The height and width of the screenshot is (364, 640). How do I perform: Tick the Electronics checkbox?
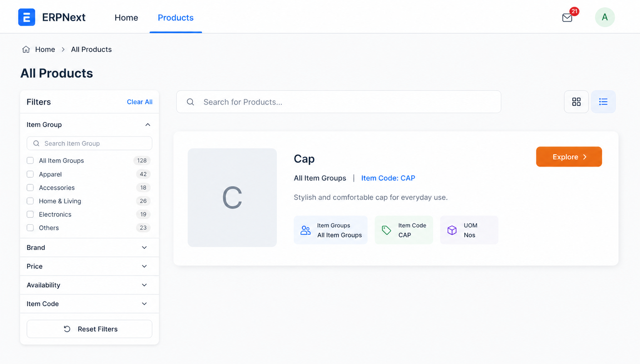[x=30, y=214]
